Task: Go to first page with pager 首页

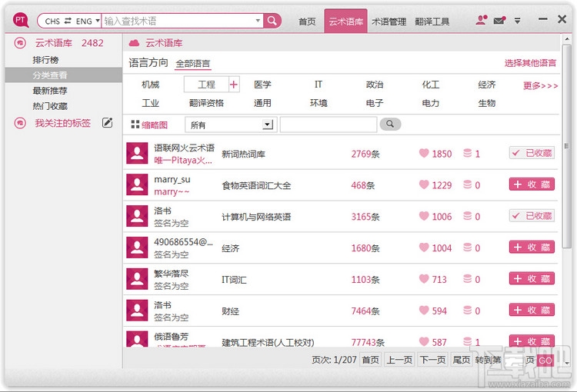Action: pyautogui.click(x=370, y=360)
